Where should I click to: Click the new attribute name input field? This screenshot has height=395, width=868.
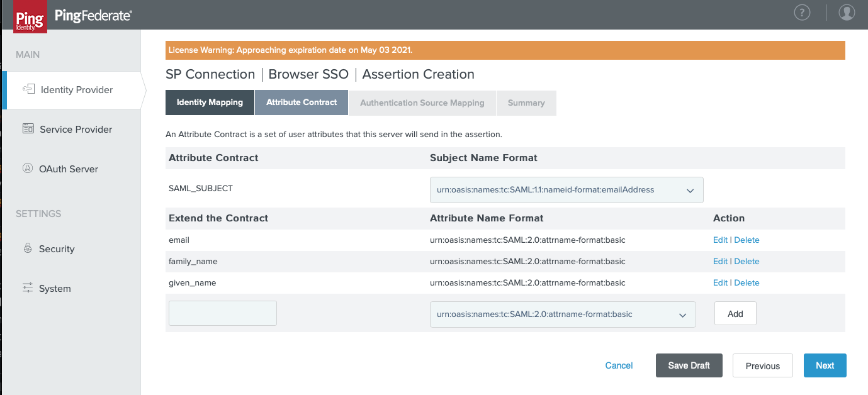tap(222, 313)
